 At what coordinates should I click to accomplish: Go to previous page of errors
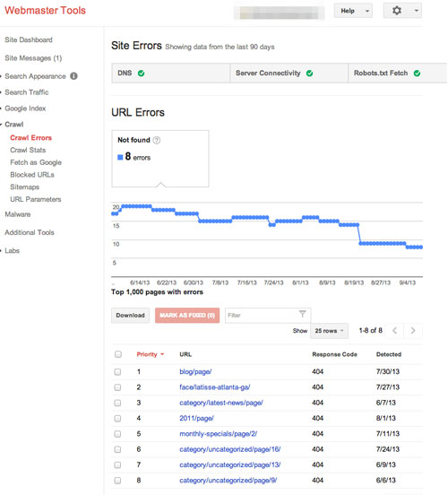point(394,331)
